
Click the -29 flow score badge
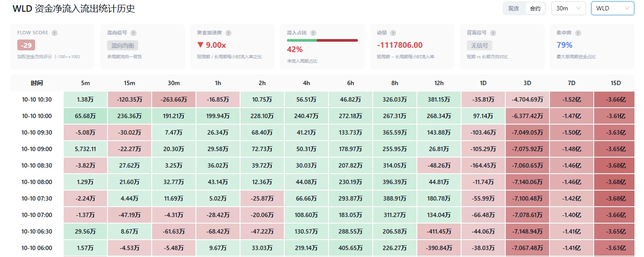coord(26,45)
